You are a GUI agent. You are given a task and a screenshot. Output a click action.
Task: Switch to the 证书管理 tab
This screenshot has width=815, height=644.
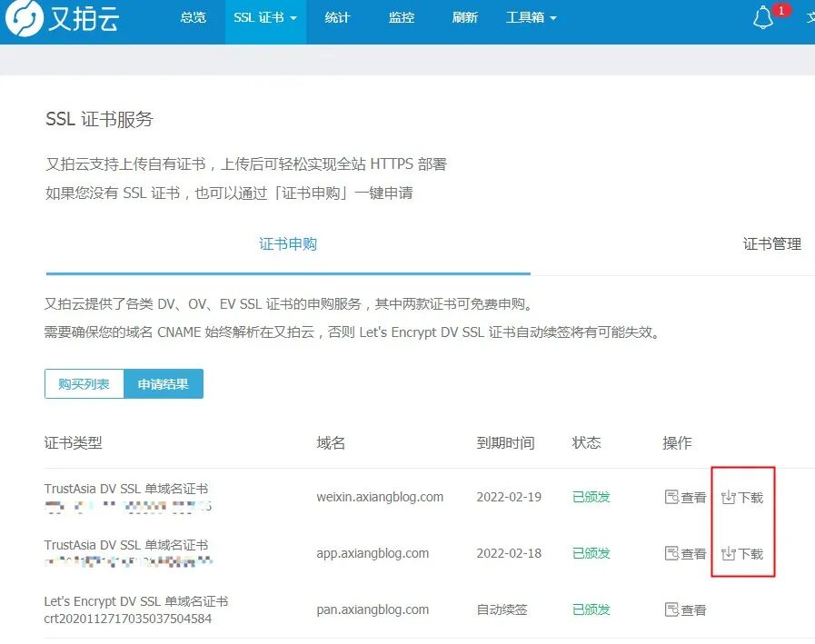(x=773, y=243)
